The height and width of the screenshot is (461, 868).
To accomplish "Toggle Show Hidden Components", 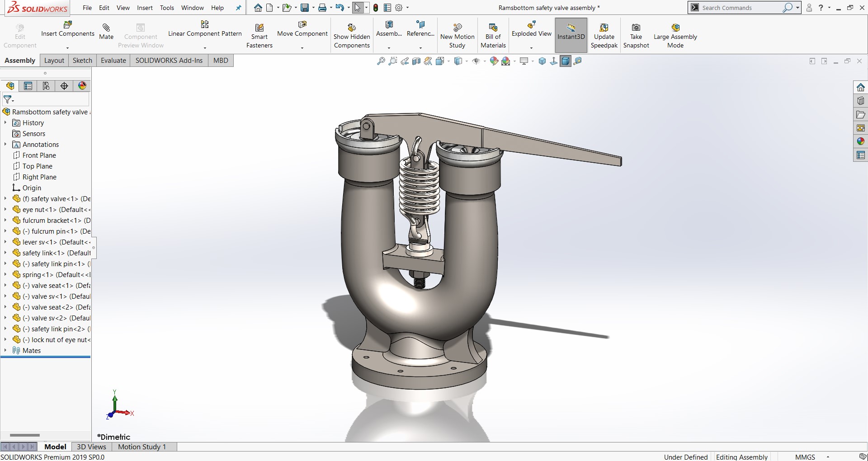I will pyautogui.click(x=352, y=28).
